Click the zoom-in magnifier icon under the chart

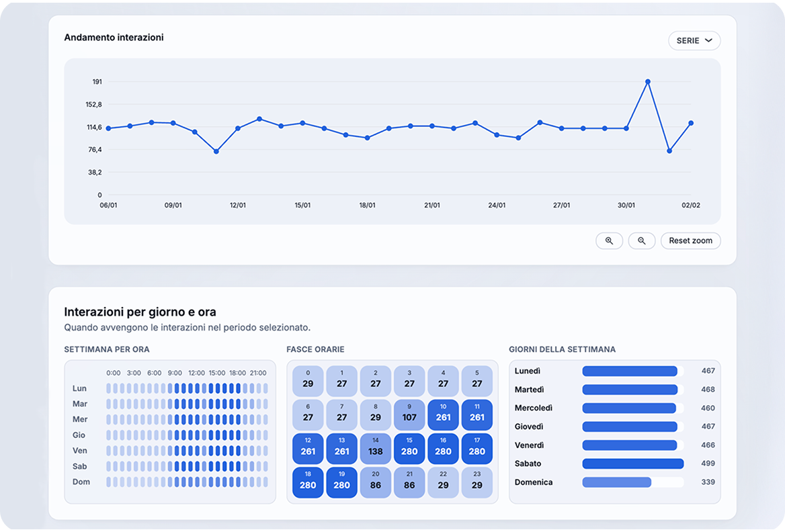click(x=609, y=240)
